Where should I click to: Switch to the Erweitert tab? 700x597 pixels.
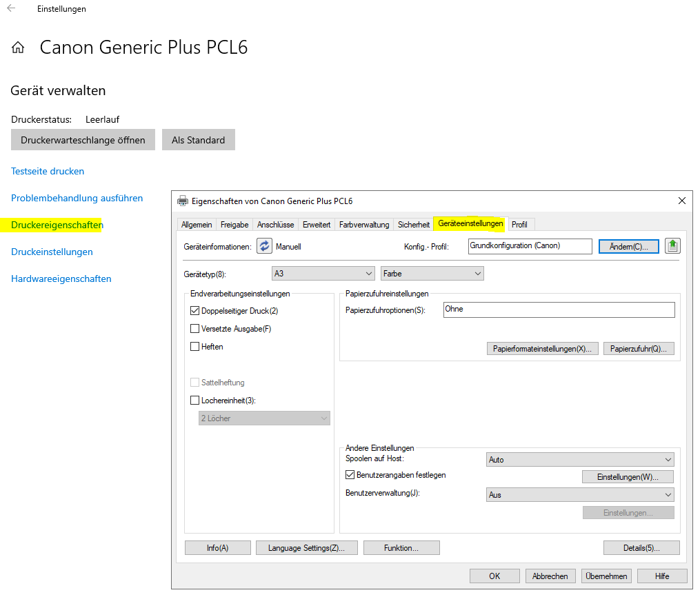point(317,225)
